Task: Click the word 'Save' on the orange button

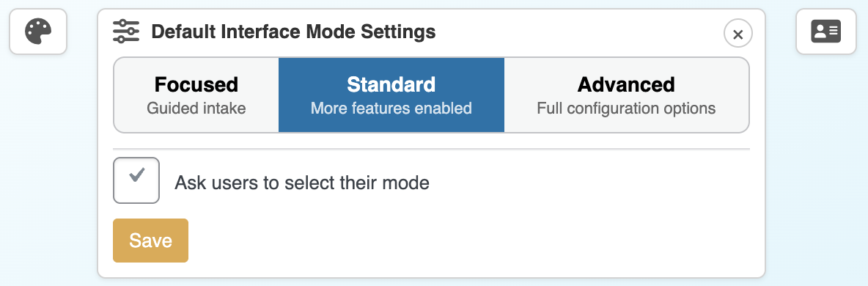Action: (x=150, y=241)
